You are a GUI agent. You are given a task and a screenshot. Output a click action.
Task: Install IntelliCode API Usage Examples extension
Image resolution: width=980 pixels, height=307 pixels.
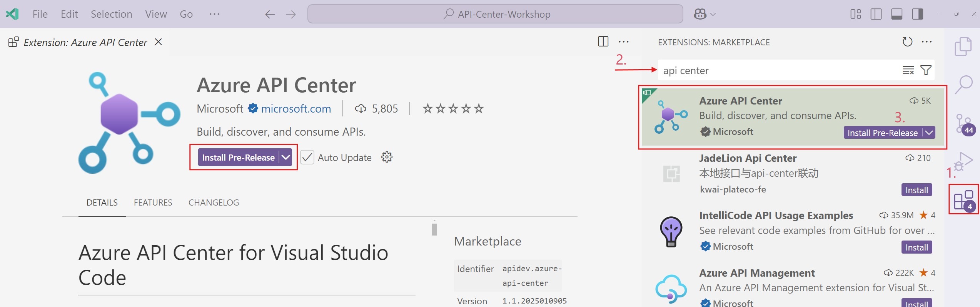point(917,247)
